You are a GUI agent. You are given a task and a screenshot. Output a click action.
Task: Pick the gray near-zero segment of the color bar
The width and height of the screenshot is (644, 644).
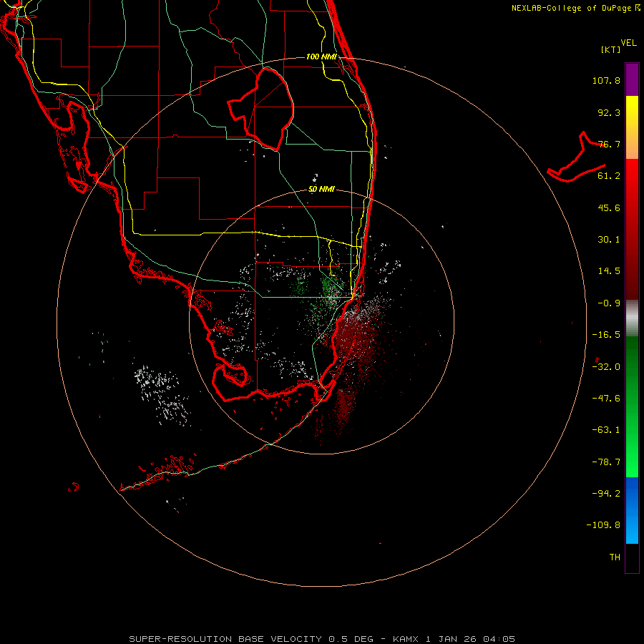632,318
